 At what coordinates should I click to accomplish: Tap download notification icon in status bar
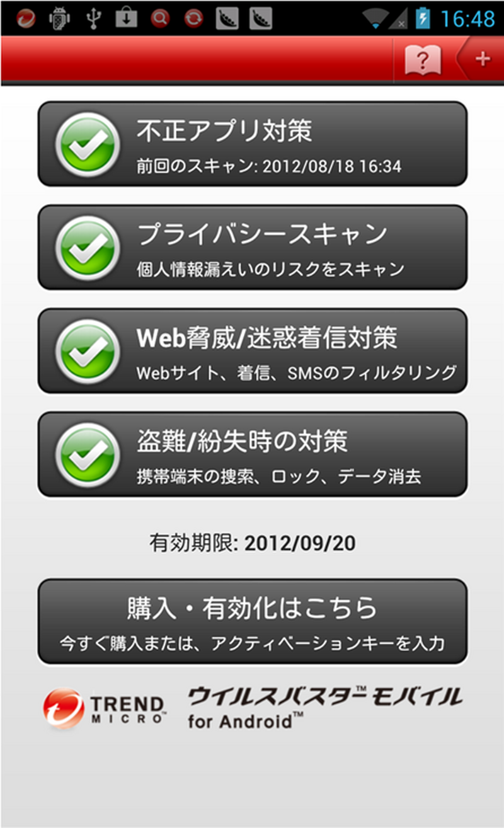[x=127, y=18]
